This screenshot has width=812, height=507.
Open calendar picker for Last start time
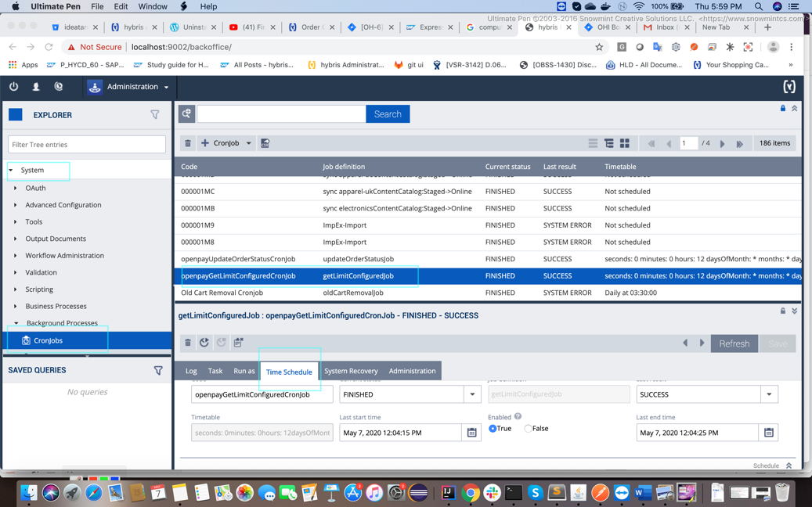(x=471, y=433)
